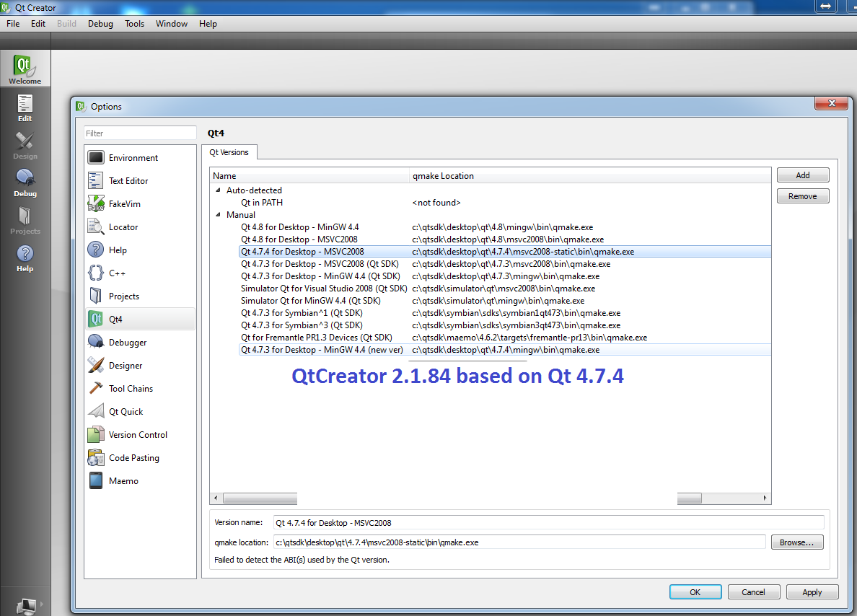Open the Version Control settings category

coord(138,435)
